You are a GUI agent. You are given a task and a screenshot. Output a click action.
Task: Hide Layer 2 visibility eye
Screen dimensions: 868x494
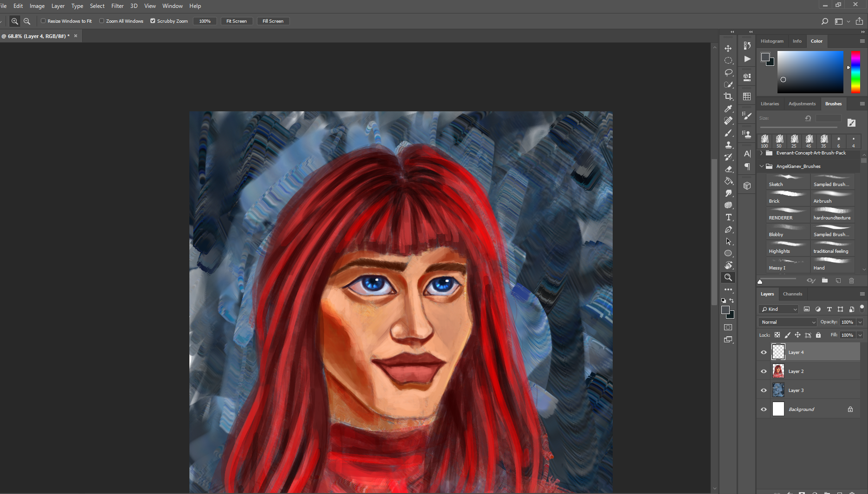764,372
